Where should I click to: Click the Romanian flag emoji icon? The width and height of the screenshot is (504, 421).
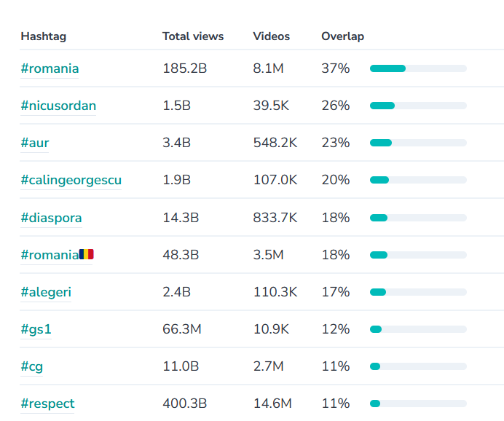tap(87, 254)
